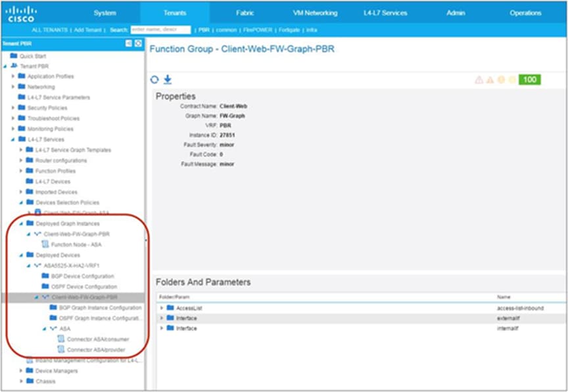The image size is (568, 392).
Task: Expand the Networking node
Action: (x=13, y=87)
